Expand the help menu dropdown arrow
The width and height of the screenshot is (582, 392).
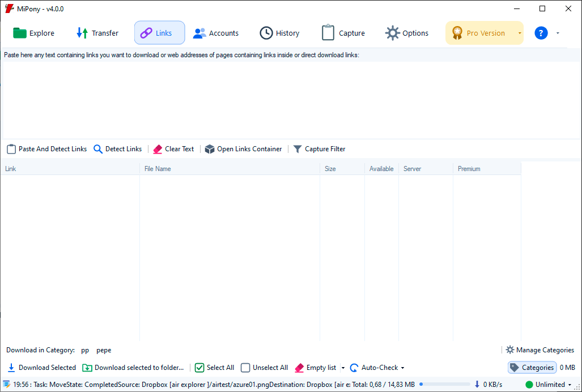coord(558,33)
